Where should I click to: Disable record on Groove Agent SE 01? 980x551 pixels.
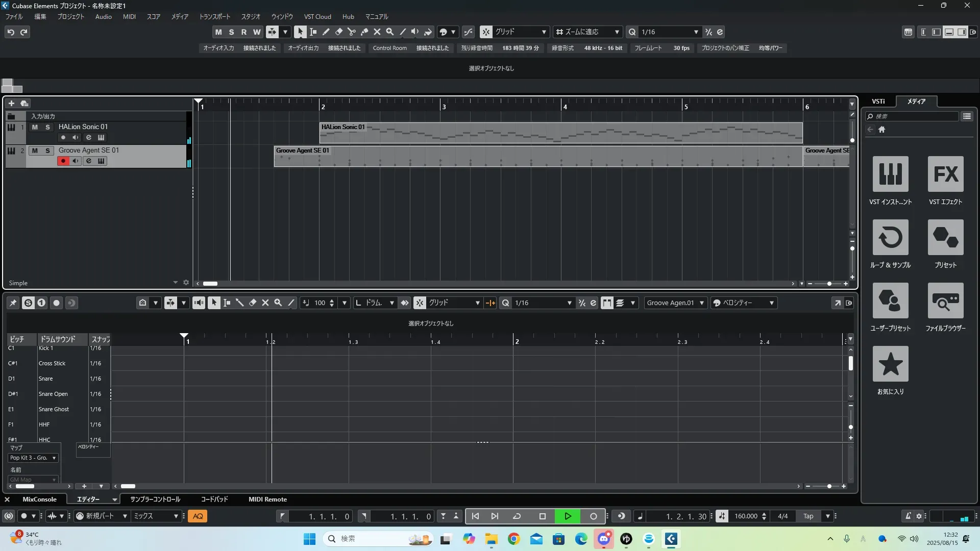pos(63,161)
